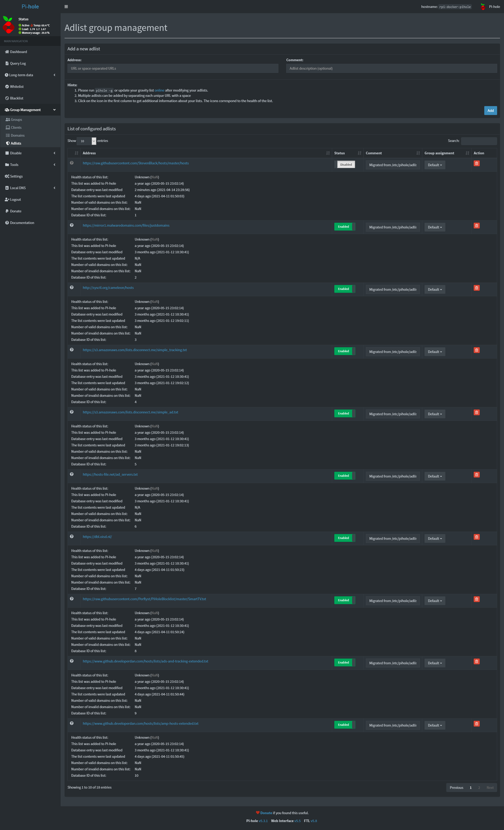The height and width of the screenshot is (830, 504).
Task: Delete the StevenBlack hosts adlist
Action: click(x=476, y=163)
